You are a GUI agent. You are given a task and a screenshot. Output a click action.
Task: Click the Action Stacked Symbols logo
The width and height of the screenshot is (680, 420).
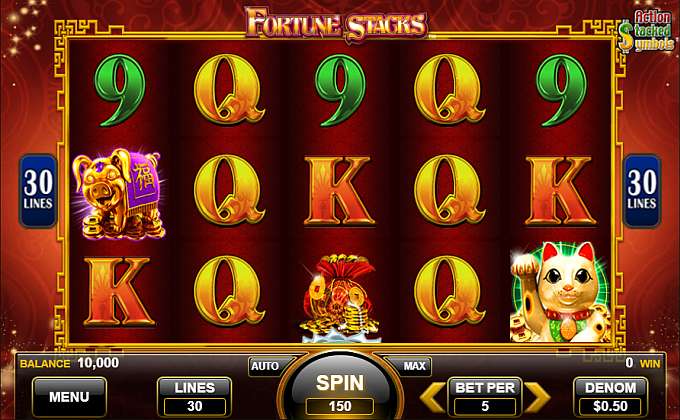[x=647, y=31]
